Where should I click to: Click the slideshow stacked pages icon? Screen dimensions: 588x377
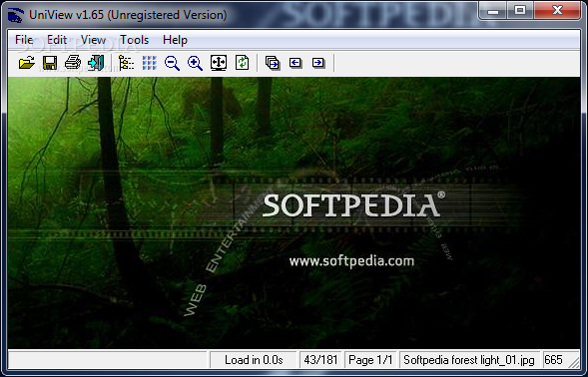[x=273, y=63]
